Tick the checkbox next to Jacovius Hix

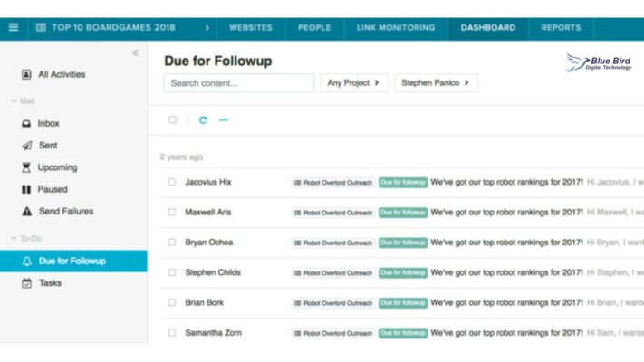pyautogui.click(x=172, y=182)
